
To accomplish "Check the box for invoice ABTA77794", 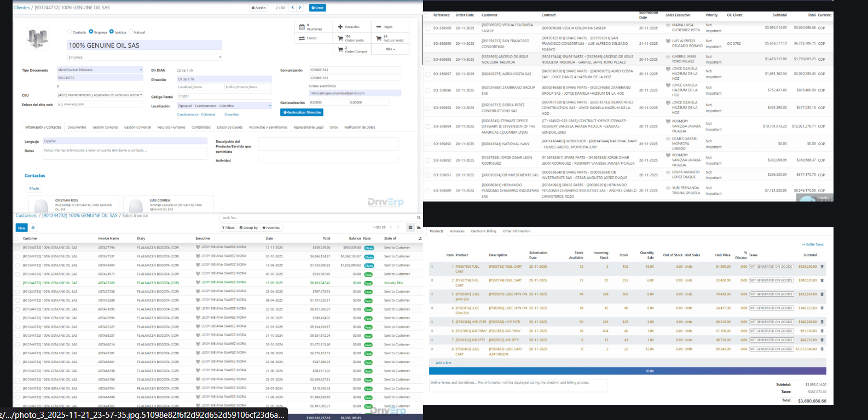I will 18,248.
